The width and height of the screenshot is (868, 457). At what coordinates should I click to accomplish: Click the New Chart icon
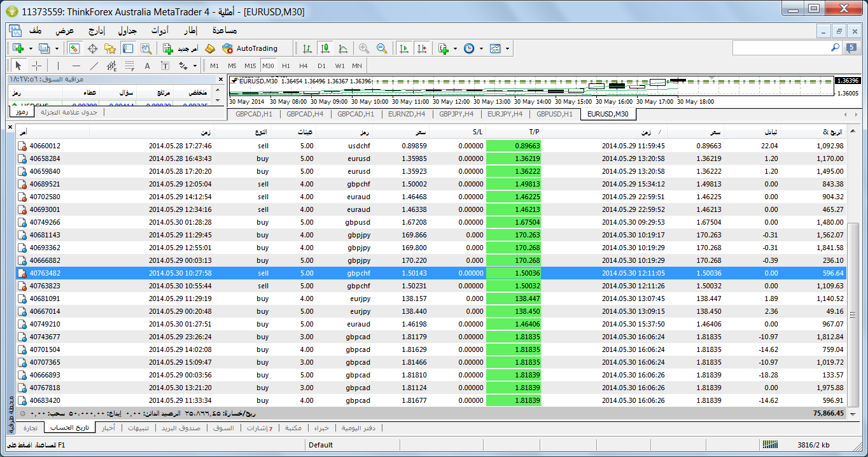[18, 48]
